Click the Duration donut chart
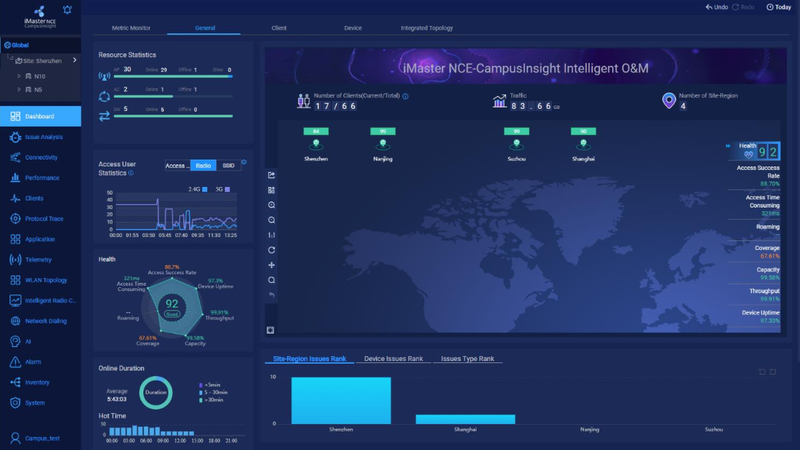 (156, 392)
